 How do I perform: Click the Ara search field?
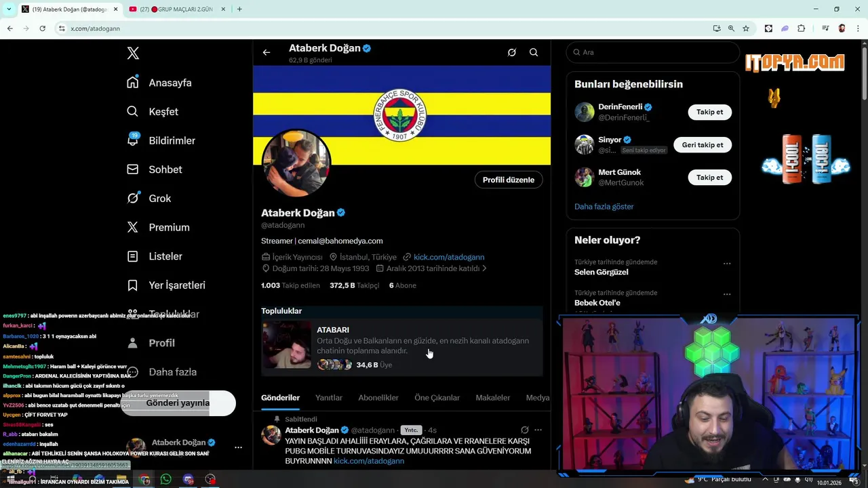point(652,52)
